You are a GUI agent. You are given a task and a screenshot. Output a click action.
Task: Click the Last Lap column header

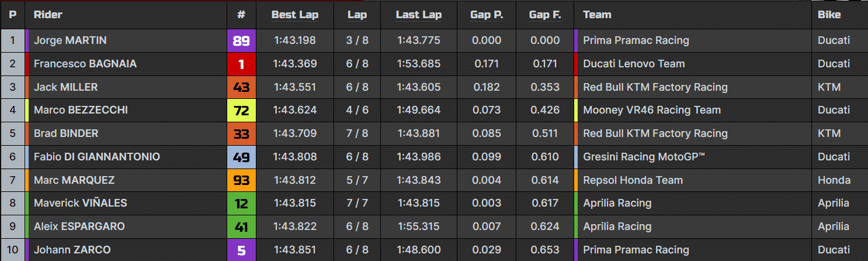coord(419,15)
